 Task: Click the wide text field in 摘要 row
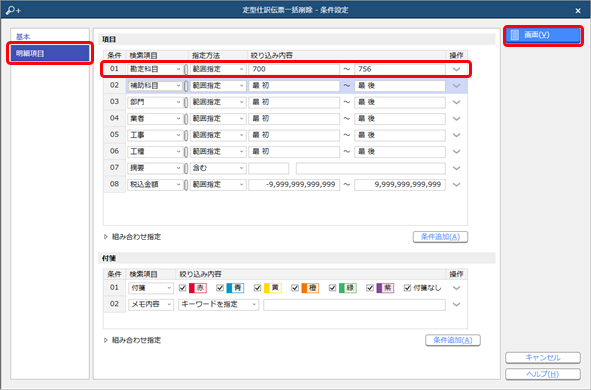[x=371, y=168]
